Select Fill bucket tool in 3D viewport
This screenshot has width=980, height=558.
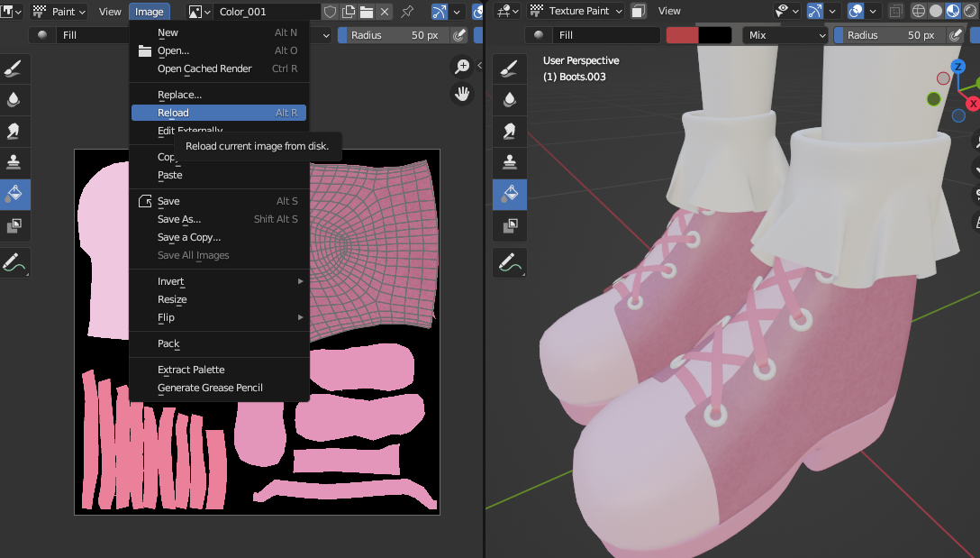pos(510,193)
